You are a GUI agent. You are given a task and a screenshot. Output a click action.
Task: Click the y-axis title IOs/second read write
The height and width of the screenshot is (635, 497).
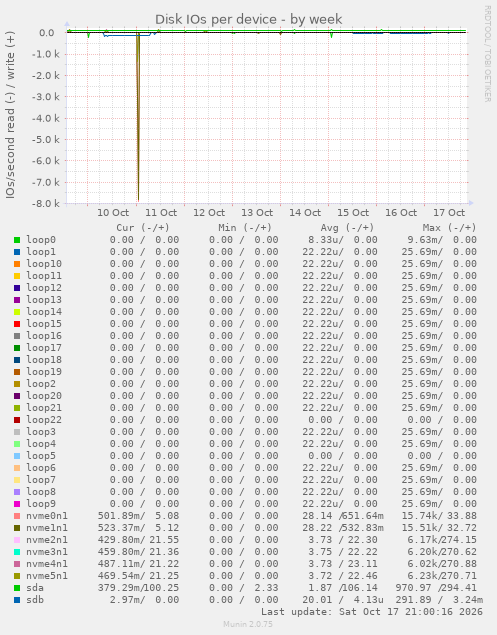coord(10,115)
